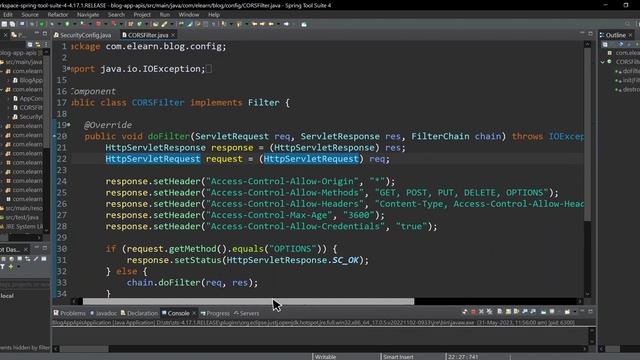Close the Outline view
Screen dimensions: 640x360
[x=630, y=35]
